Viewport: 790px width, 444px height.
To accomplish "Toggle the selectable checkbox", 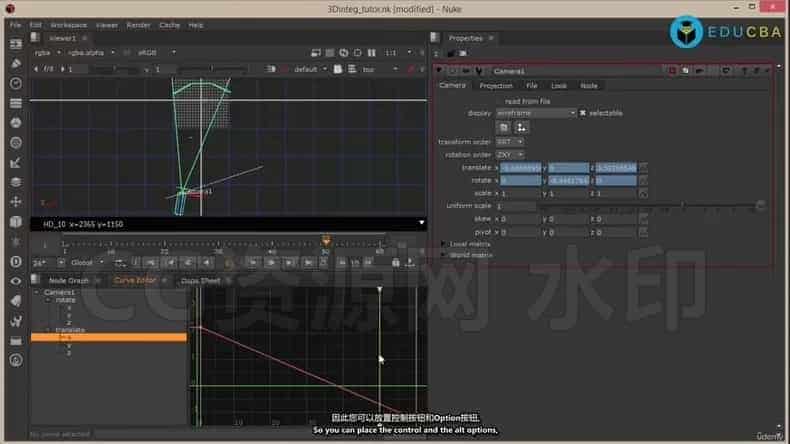I will tap(582, 113).
